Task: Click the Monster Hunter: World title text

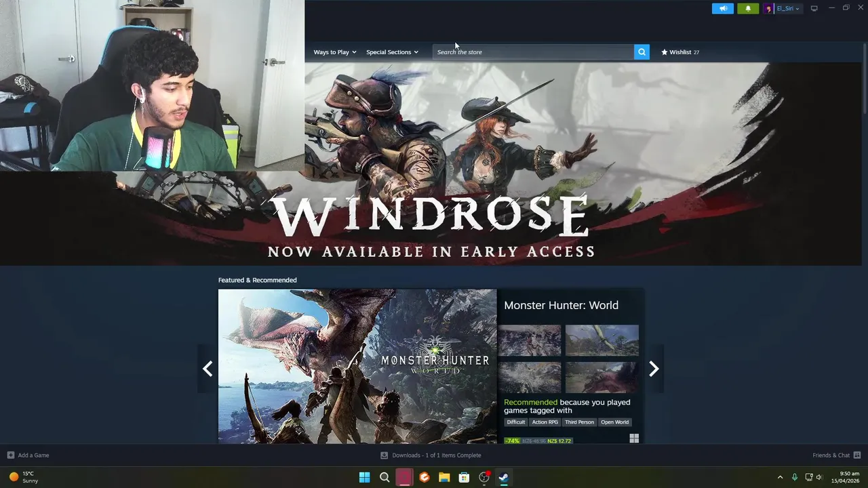Action: (561, 305)
